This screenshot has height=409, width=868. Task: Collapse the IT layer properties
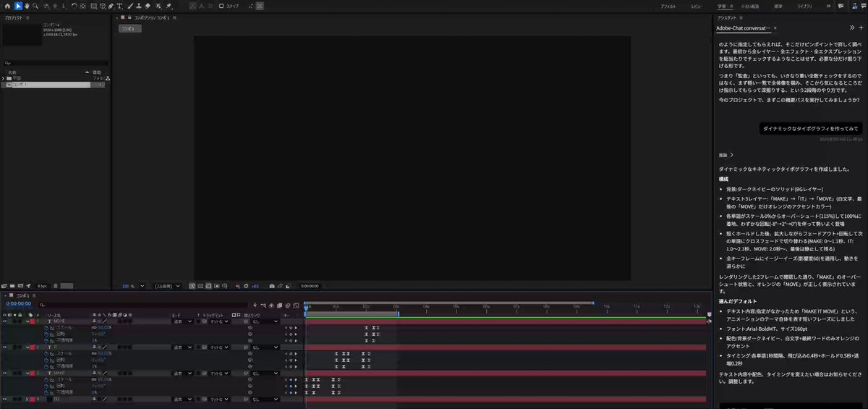[27, 347]
